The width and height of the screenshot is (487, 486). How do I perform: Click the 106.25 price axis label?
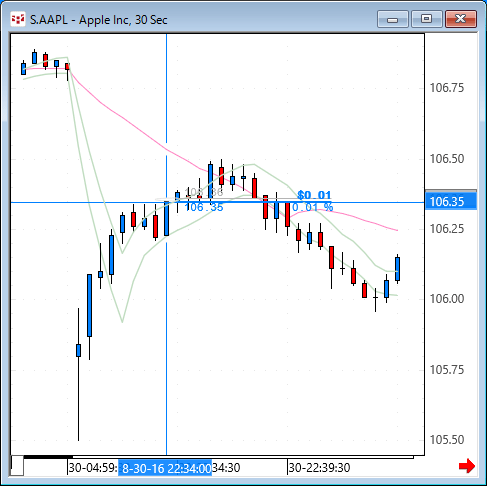pyautogui.click(x=447, y=229)
